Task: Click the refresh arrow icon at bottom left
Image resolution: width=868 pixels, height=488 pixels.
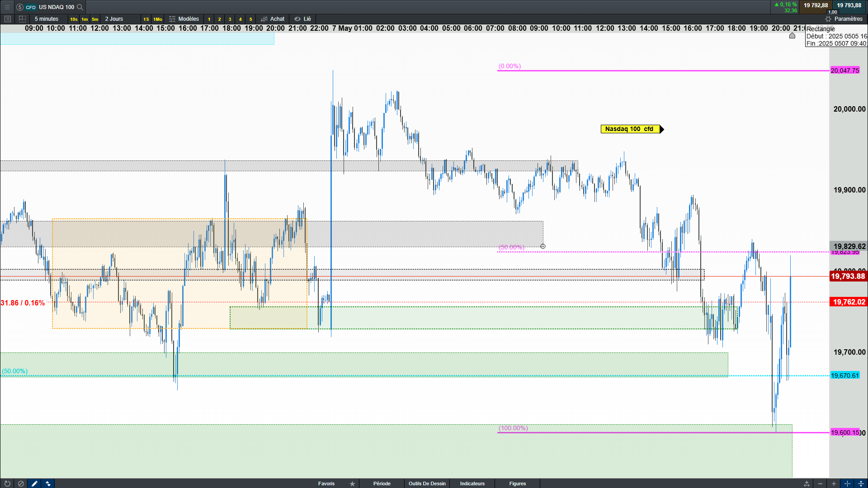Action: coord(7,483)
